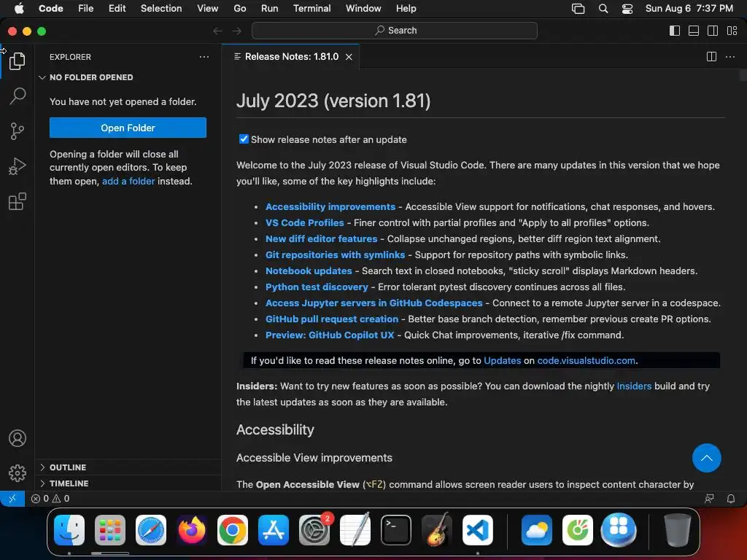
Task: Open the File menu
Action: pyautogui.click(x=86, y=9)
